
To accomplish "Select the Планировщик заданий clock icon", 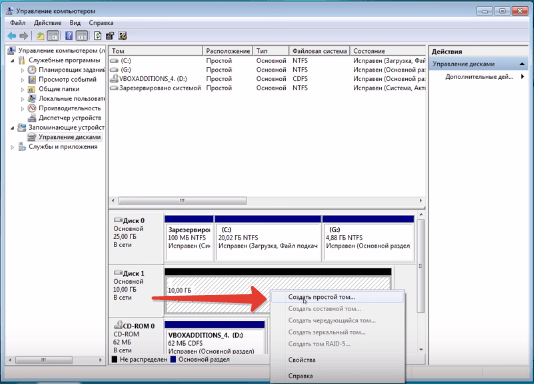I will point(32,70).
